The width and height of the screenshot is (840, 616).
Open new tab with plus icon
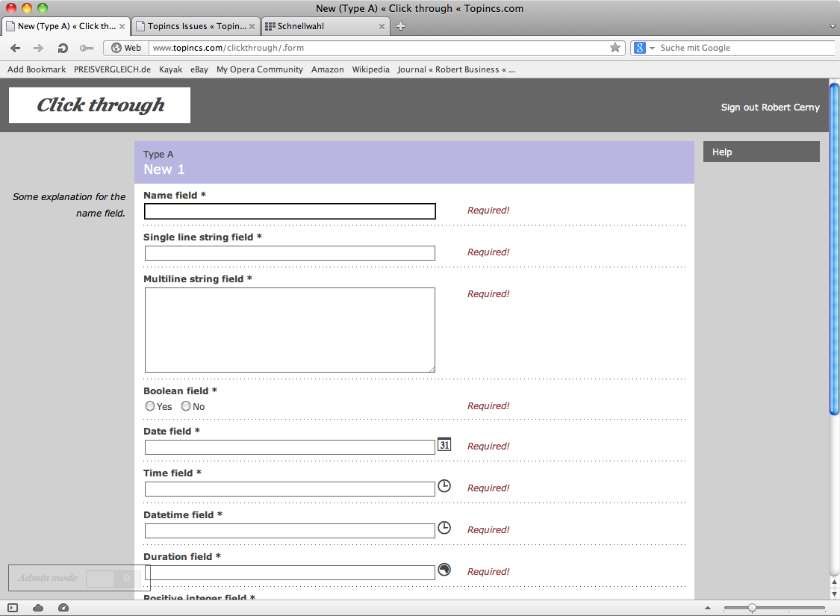(400, 26)
